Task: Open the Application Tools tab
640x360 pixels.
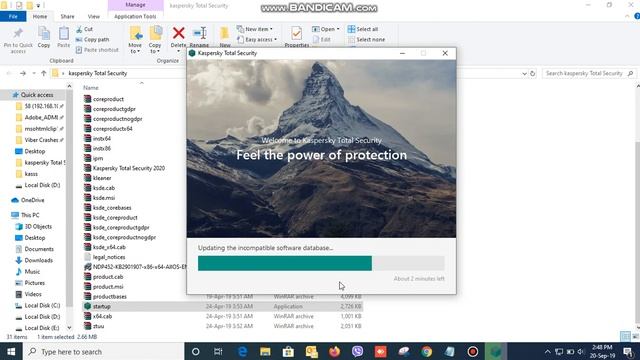Action: click(135, 16)
